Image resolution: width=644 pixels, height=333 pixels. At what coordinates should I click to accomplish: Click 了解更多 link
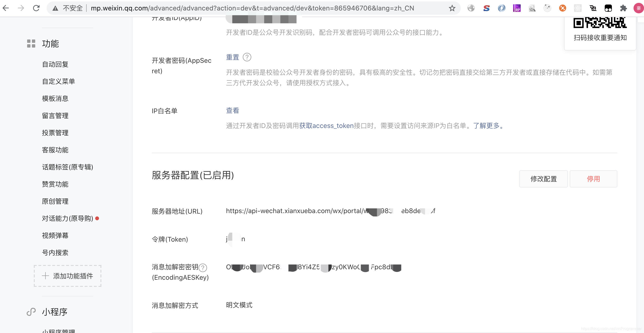click(486, 126)
